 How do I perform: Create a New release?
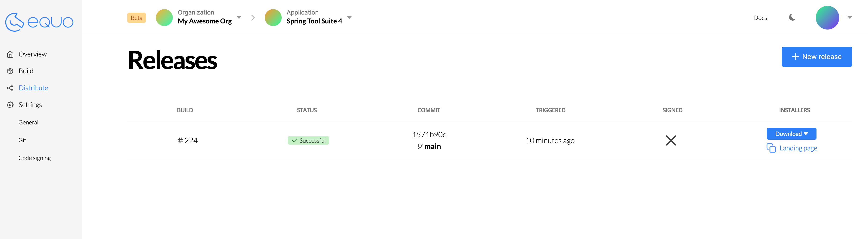817,57
